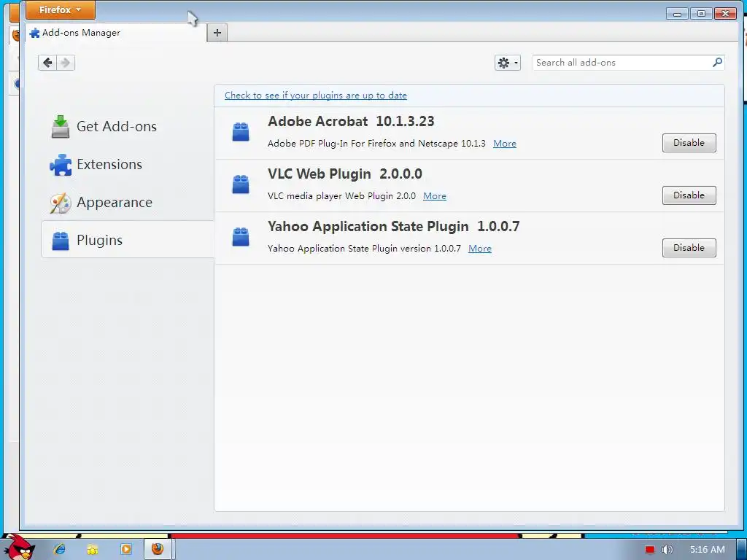Viewport: 747px width, 560px height.
Task: Click the Extensions puzzle piece icon
Action: [x=60, y=165]
